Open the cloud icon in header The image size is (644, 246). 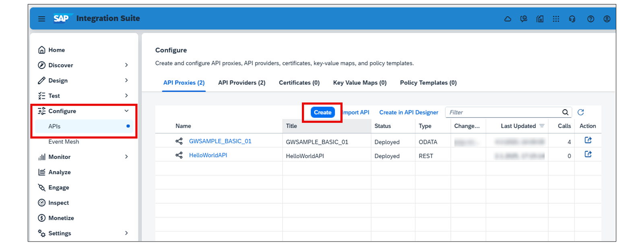(x=508, y=19)
